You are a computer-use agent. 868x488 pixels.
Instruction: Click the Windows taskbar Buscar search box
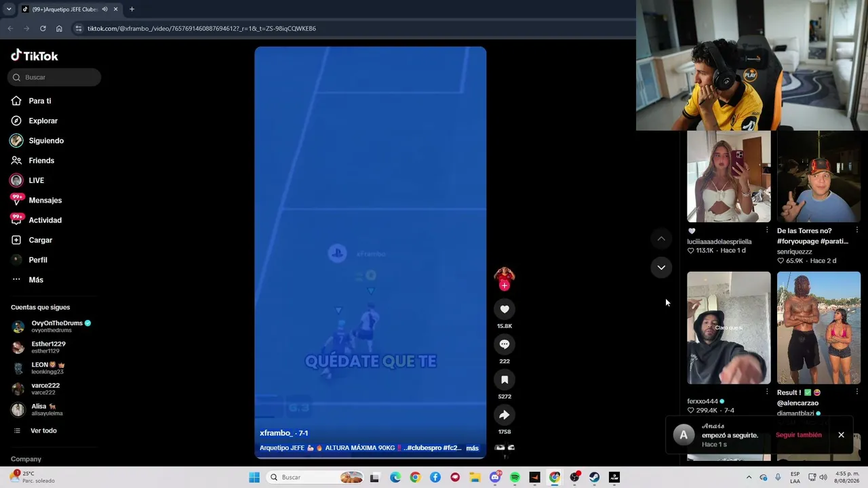[x=316, y=477]
